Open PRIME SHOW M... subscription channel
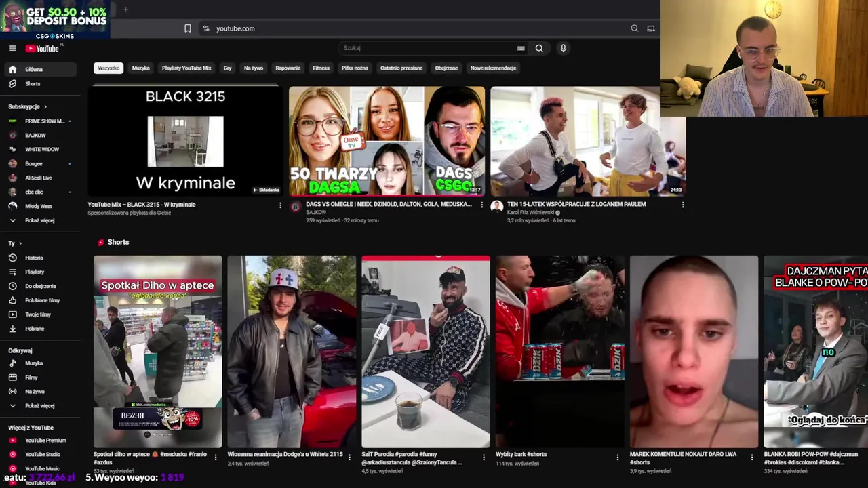Screen dimensions: 868x488 [x=41, y=121]
